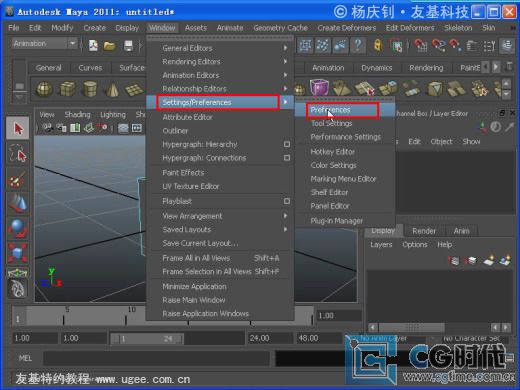Viewport: 520px width, 390px height.
Task: Choose Tool Settings submenu entry
Action: [x=345, y=123]
